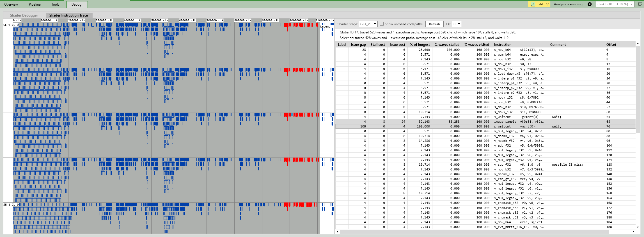The image size is (644, 237).
Task: Sort by the Issue cost column
Action: pos(397,45)
